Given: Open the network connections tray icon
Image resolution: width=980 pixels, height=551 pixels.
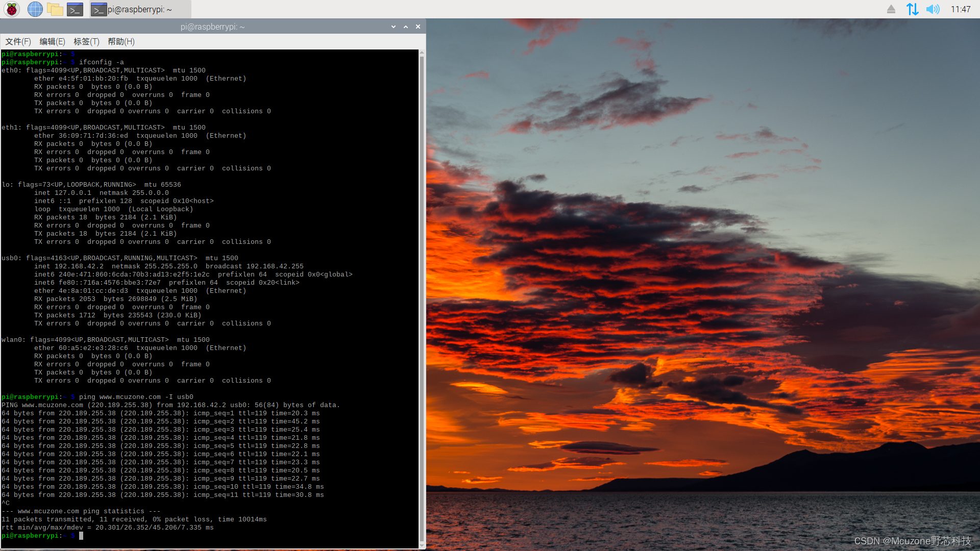Looking at the screenshot, I should [x=912, y=9].
